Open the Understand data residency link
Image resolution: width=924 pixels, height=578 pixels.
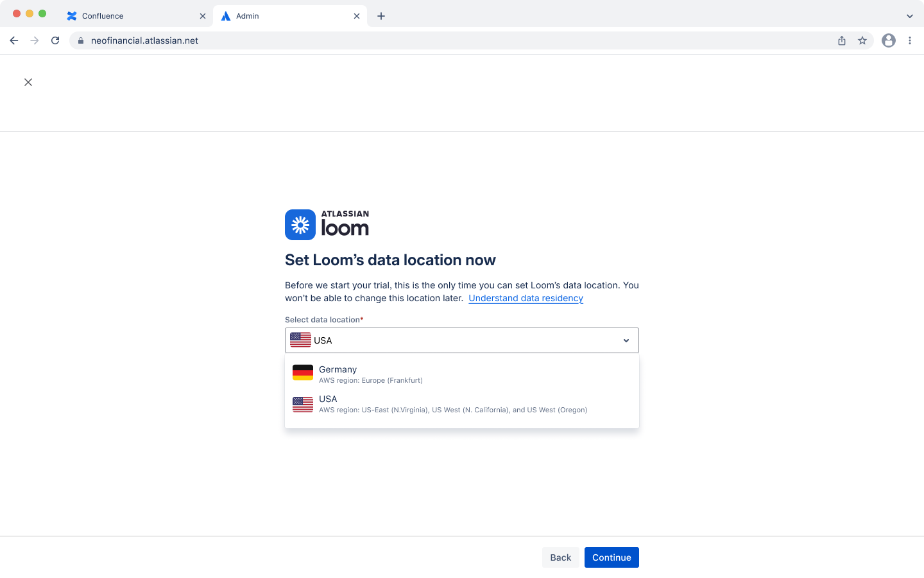tap(526, 298)
